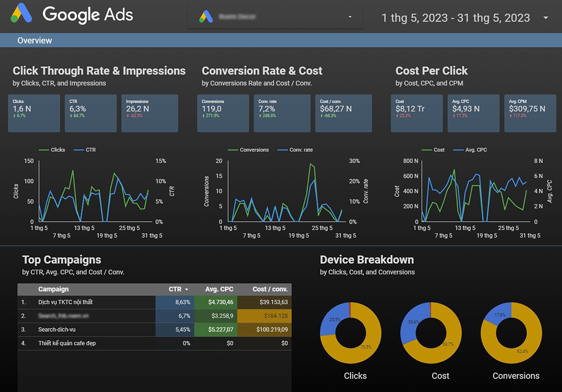
Task: Click the $184.128 Cost / conv. cell
Action: (x=265, y=316)
